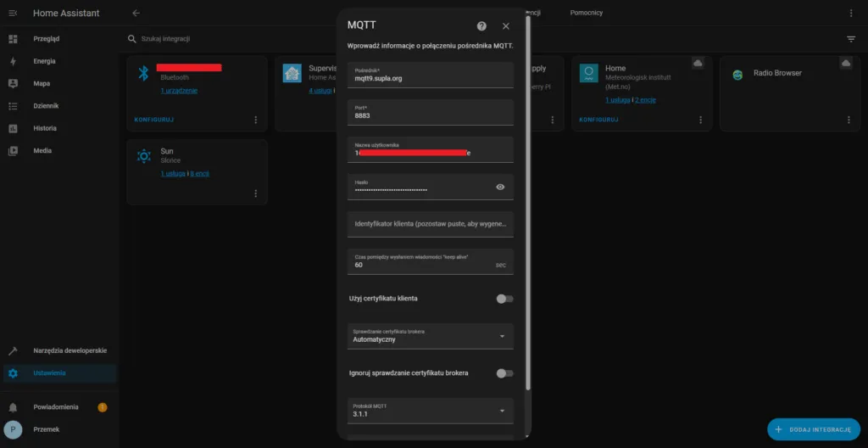Click the Nazwa użytkownika input field
The width and height of the screenshot is (868, 448).
coord(431,149)
